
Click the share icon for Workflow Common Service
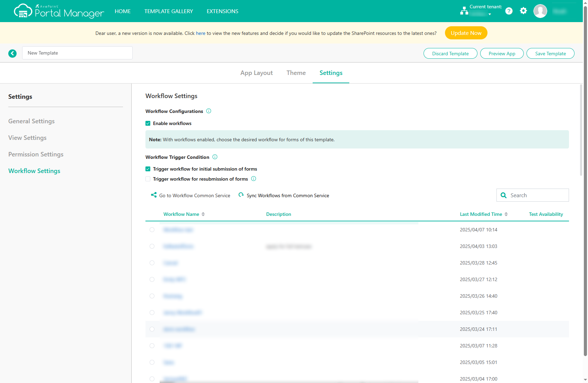click(x=154, y=195)
